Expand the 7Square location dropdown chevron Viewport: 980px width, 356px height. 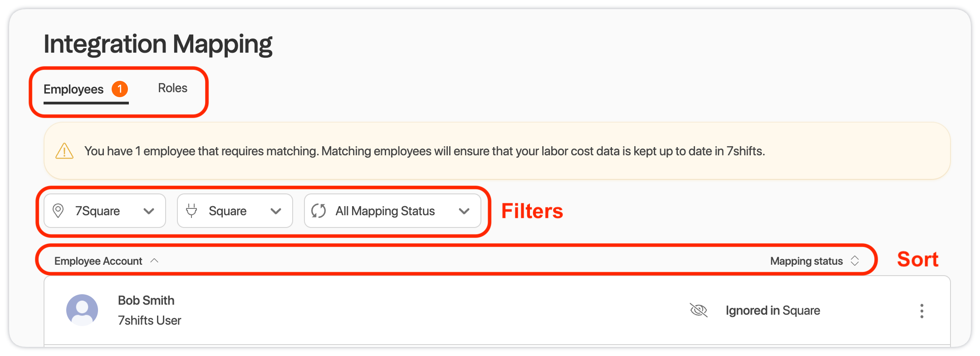[x=149, y=211]
